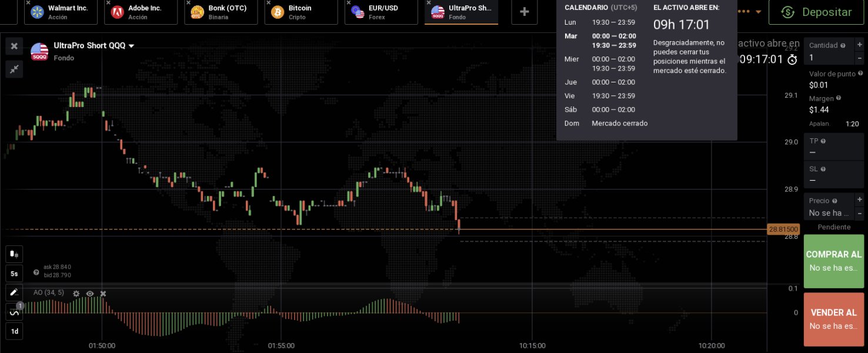Image resolution: width=868 pixels, height=353 pixels.
Task: Click the red VENDER AL button
Action: 834,319
